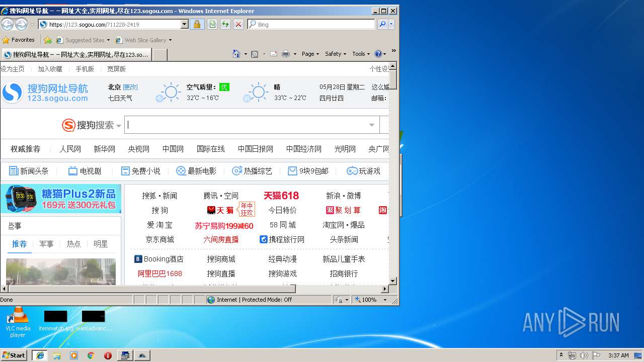
Task: Expand Web Slice Gallery dropdown
Action: tap(170, 40)
